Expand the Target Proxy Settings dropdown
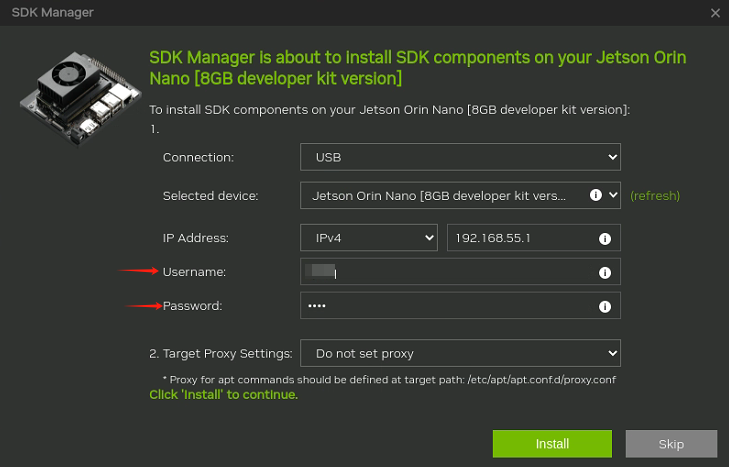 (x=460, y=353)
